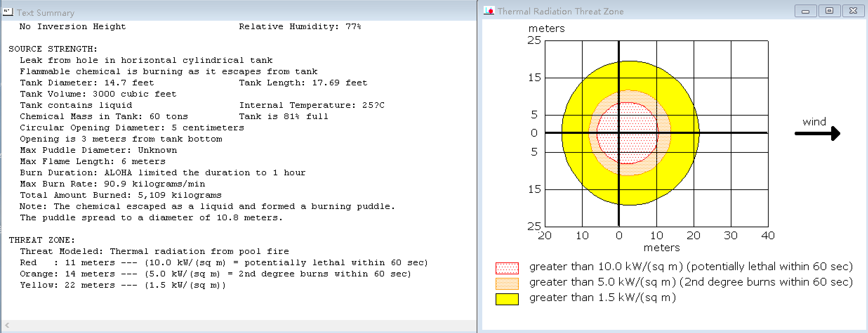The height and width of the screenshot is (333, 868).
Task: Click the 'Flammable chemical is burning' line
Action: pyautogui.click(x=168, y=71)
